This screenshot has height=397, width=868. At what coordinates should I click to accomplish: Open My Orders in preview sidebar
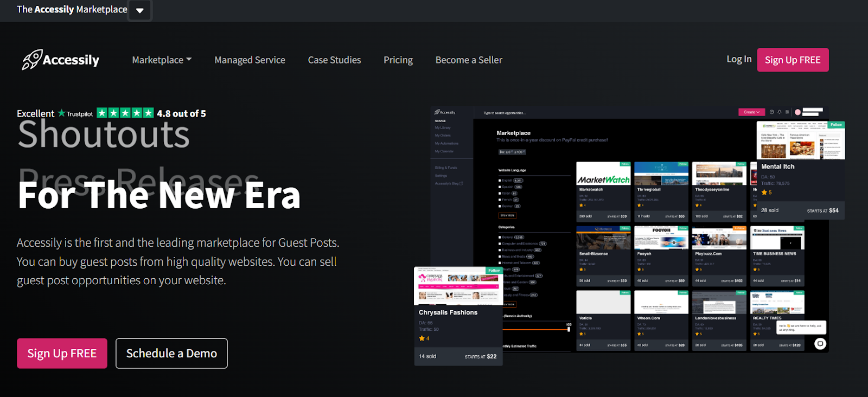click(443, 136)
